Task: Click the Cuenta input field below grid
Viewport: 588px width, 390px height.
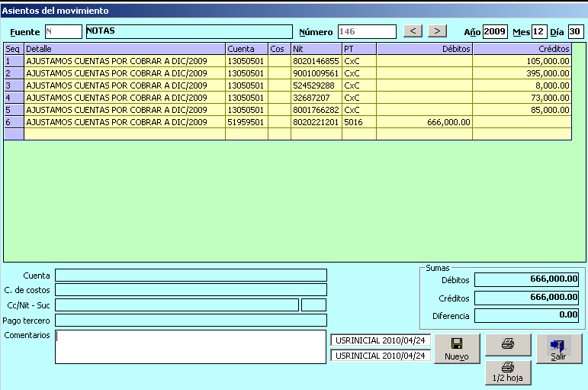Action: 191,276
